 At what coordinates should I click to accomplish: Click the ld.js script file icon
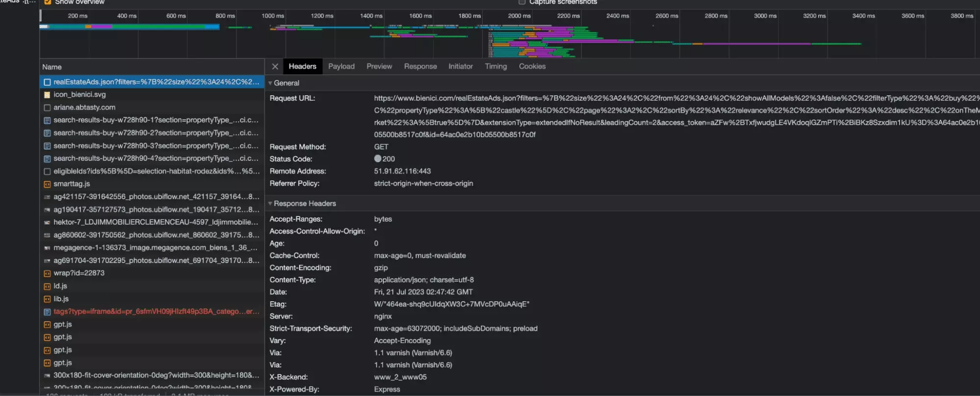pos(47,286)
